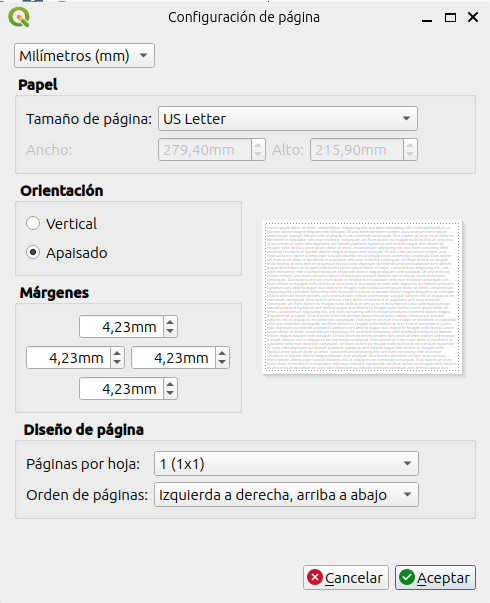
Task: Click the Aceptar button
Action: click(x=435, y=578)
